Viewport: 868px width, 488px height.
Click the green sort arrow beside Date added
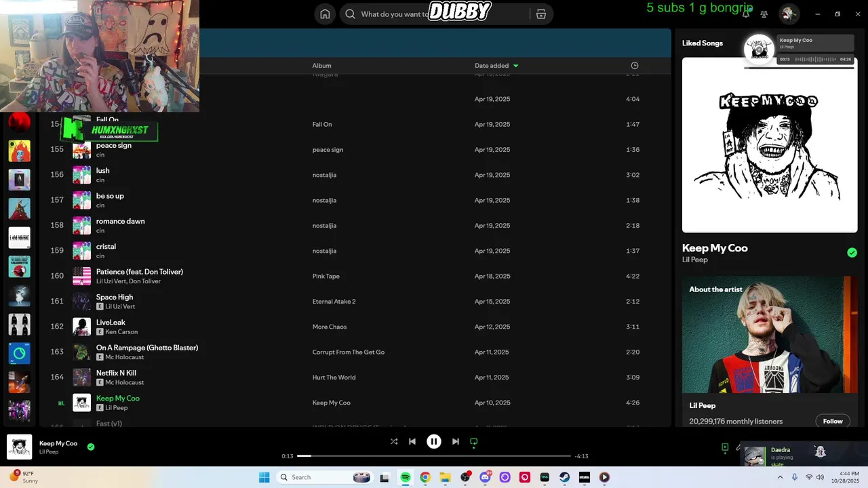coord(515,66)
